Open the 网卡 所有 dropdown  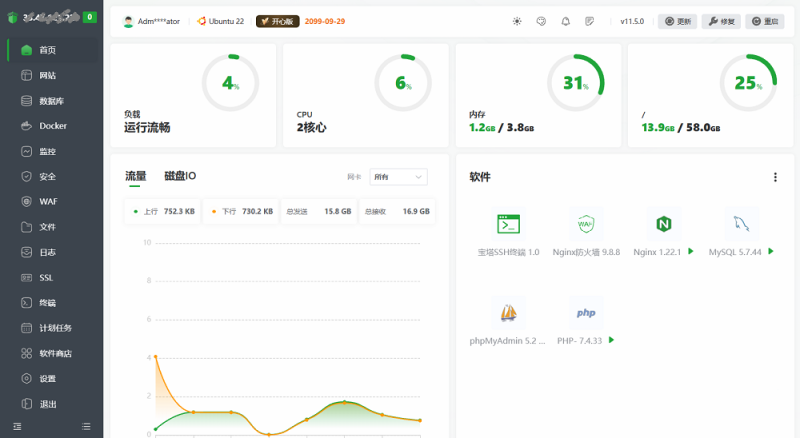tap(398, 177)
